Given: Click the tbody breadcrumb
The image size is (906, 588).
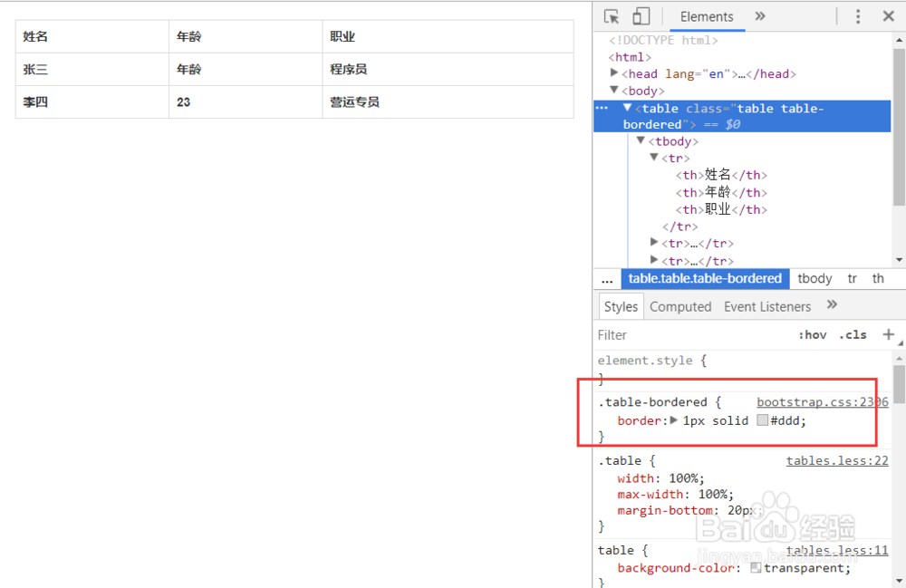Looking at the screenshot, I should tap(814, 279).
